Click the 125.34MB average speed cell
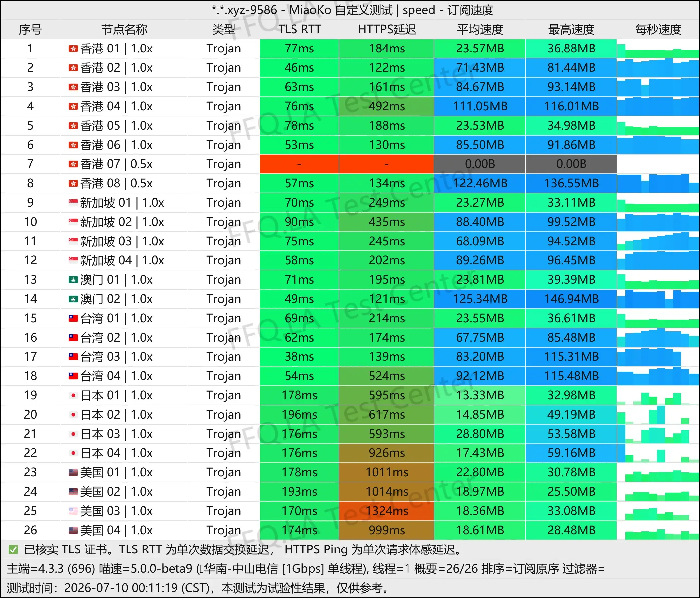700x598 pixels. tap(480, 299)
